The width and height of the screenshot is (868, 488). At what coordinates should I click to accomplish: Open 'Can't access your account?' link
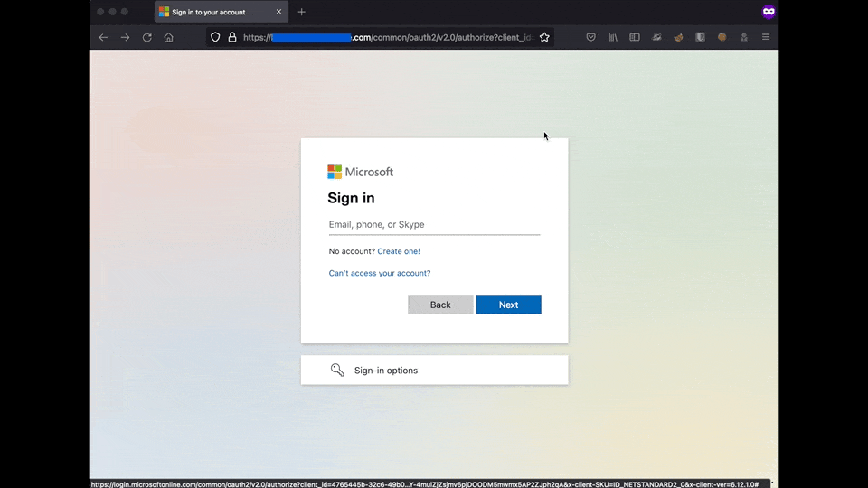(380, 273)
